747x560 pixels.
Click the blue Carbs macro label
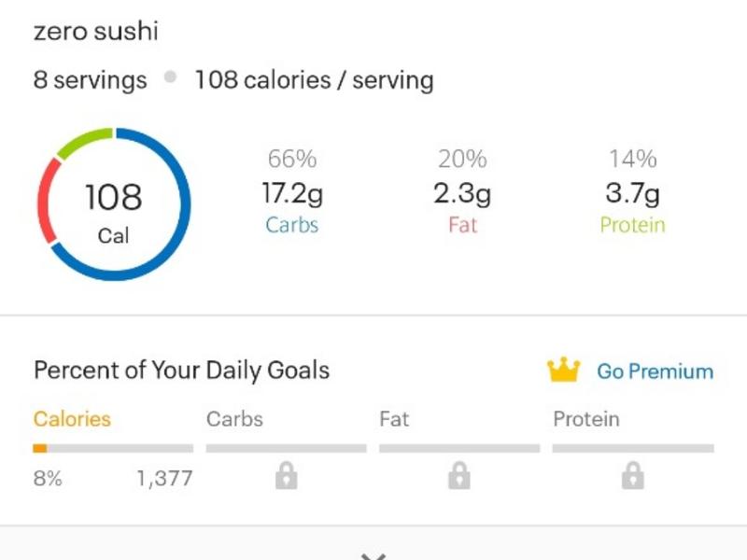291,225
